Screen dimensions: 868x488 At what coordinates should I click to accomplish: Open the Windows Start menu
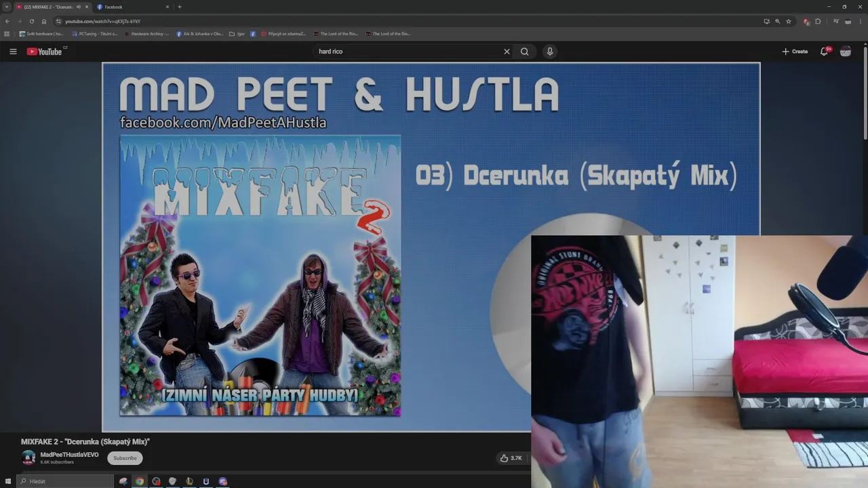8,481
